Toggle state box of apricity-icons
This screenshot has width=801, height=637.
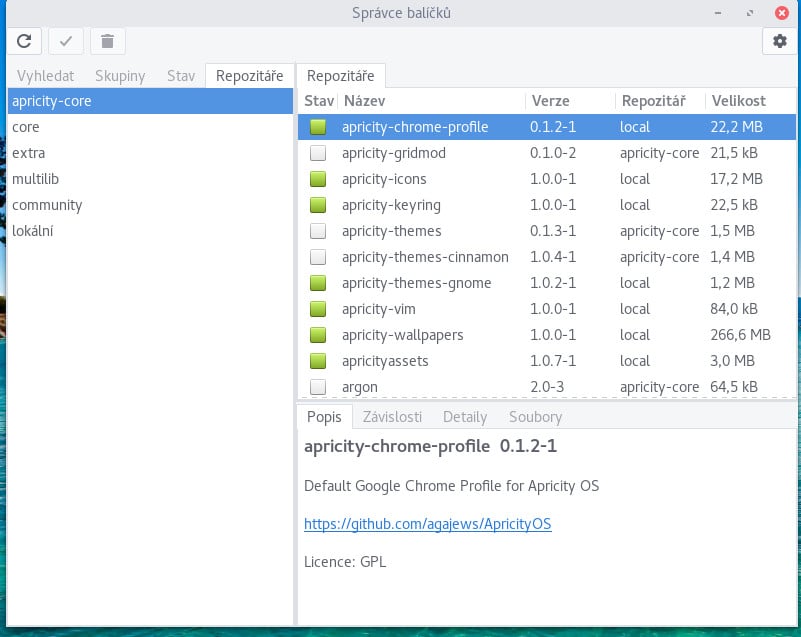318,179
